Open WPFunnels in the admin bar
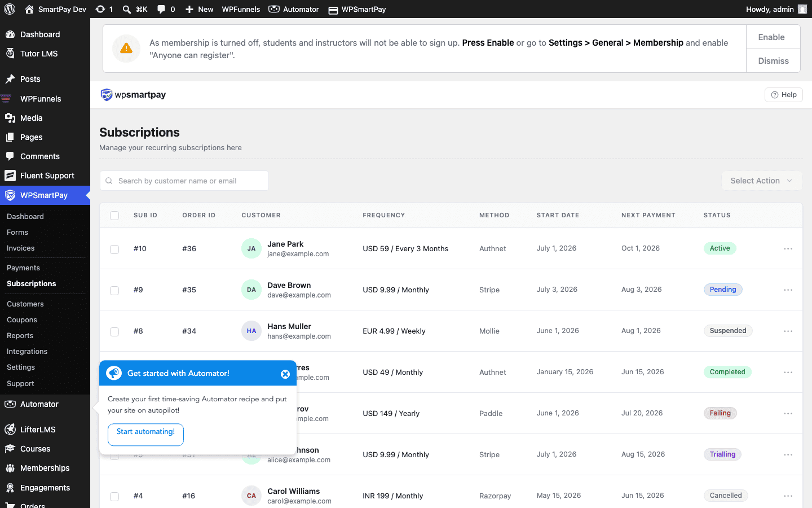 coord(241,9)
